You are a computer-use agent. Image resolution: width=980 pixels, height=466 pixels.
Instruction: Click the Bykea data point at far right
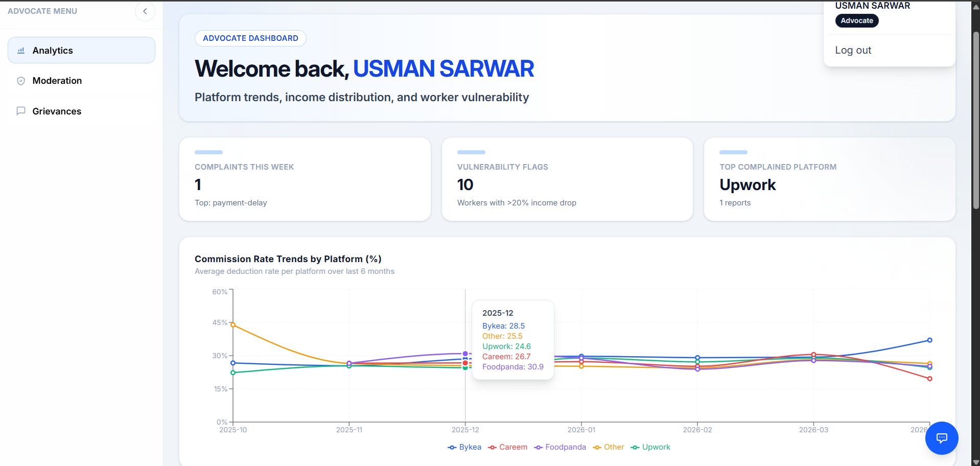coord(929,340)
